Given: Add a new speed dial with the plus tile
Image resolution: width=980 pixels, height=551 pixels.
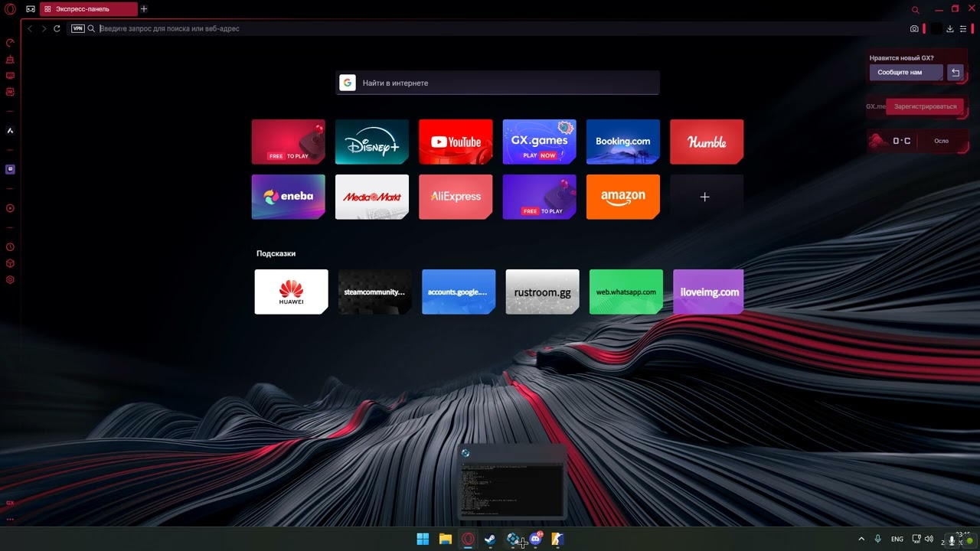Looking at the screenshot, I should (x=707, y=197).
